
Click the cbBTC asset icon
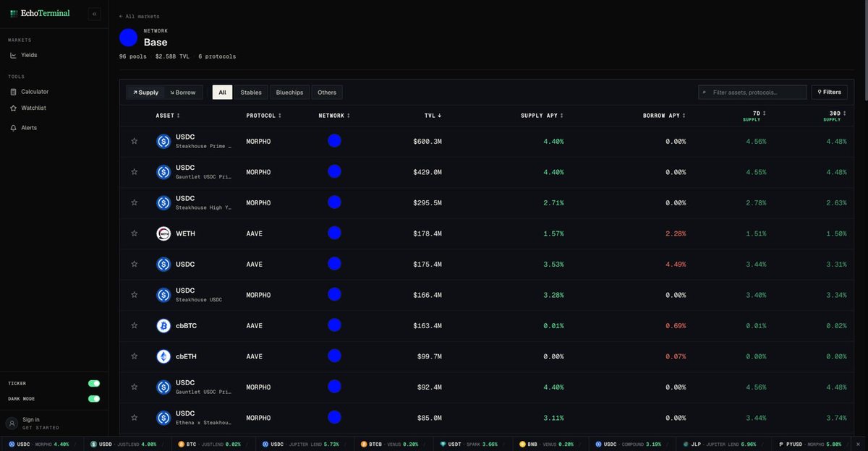pyautogui.click(x=163, y=326)
